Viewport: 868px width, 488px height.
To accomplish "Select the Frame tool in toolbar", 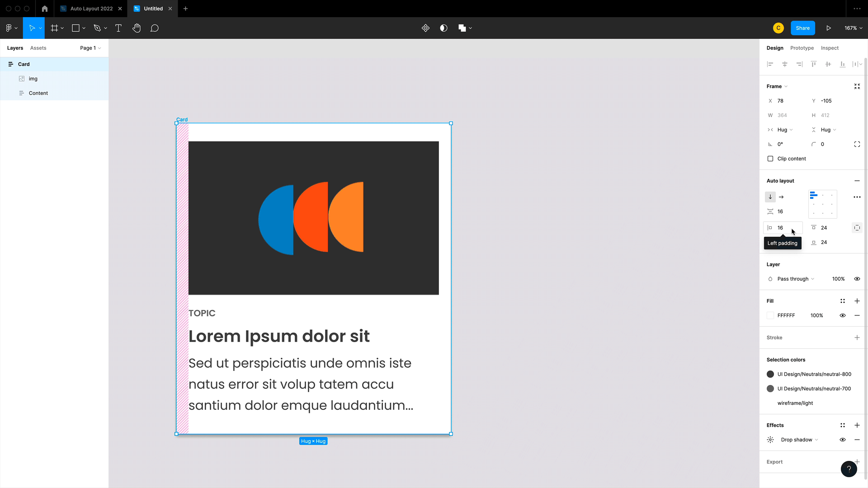I will click(55, 28).
